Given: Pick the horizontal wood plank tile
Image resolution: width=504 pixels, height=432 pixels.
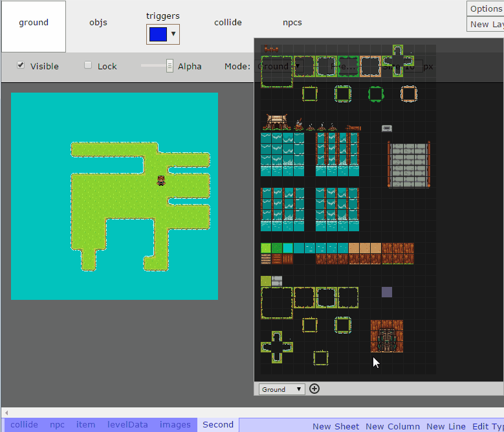Looking at the screenshot, I should (277, 259).
